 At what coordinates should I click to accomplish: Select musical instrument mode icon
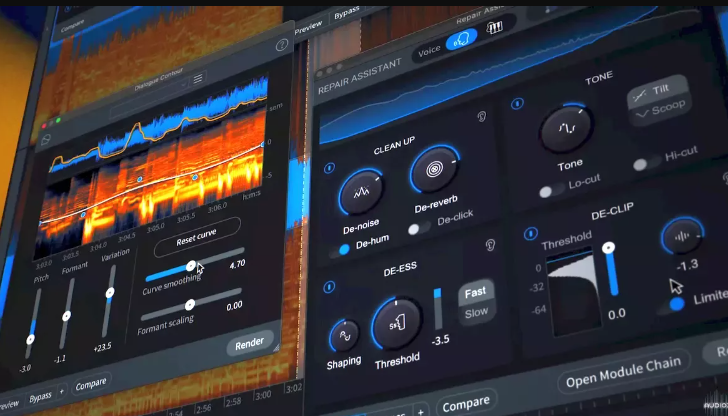[x=494, y=28]
